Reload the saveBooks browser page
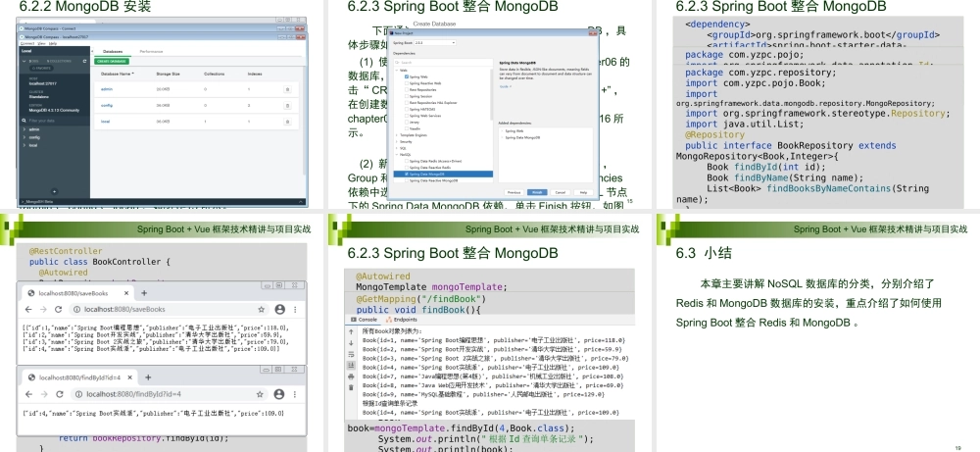Image resolution: width=980 pixels, height=452 pixels. 58,310
